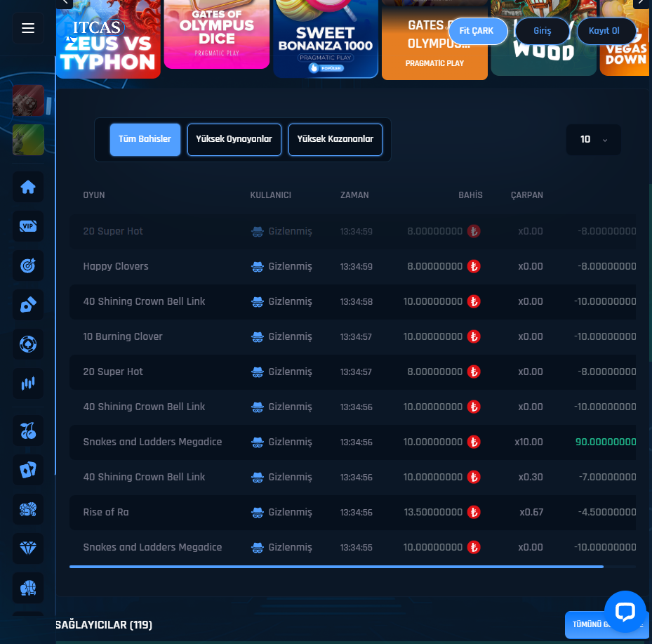
Task: Click the target/missions sidebar icon
Action: pyautogui.click(x=28, y=265)
